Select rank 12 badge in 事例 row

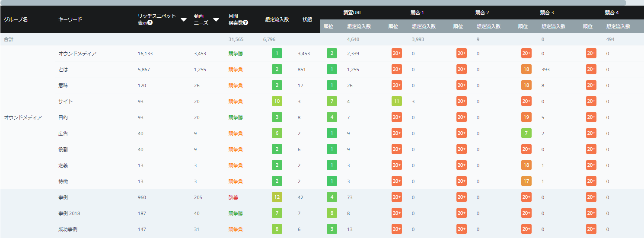[277, 197]
